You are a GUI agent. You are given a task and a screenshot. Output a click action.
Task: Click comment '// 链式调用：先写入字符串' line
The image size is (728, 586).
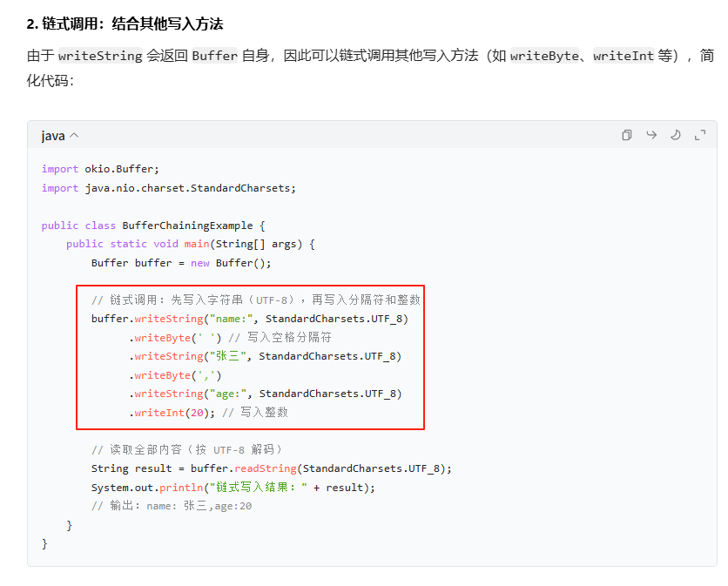tap(256, 300)
